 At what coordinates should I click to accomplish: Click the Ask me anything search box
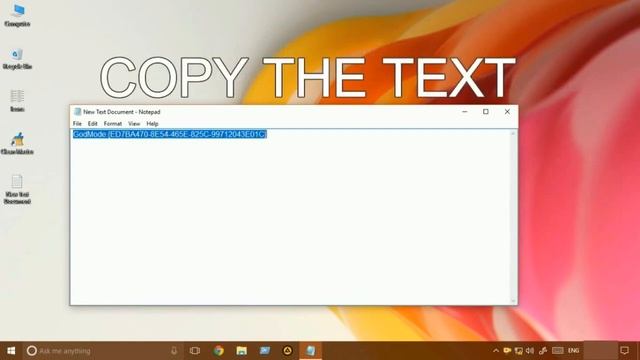click(102, 351)
